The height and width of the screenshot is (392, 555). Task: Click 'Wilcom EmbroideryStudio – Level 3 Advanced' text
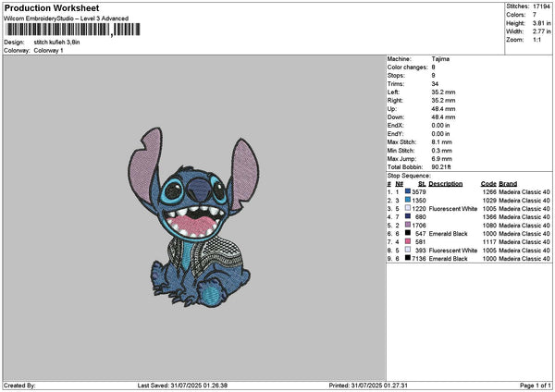pos(67,18)
